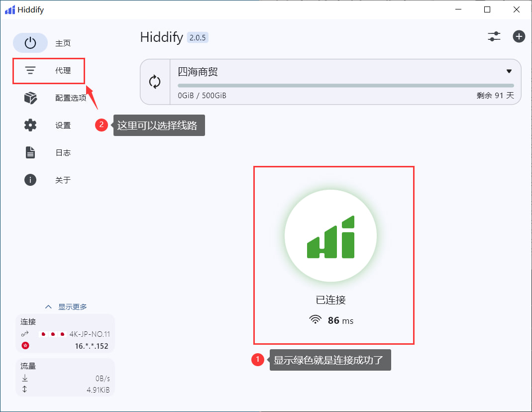Click the 2.0.5 version badge
The image size is (532, 412).
197,37
